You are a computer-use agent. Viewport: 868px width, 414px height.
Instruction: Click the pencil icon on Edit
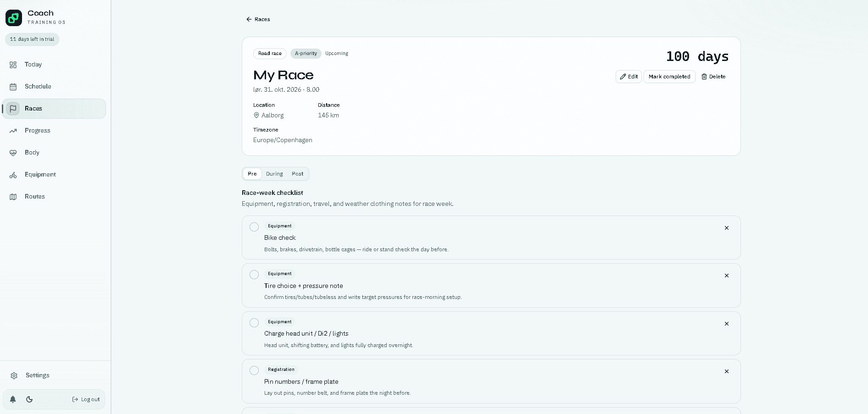point(623,77)
